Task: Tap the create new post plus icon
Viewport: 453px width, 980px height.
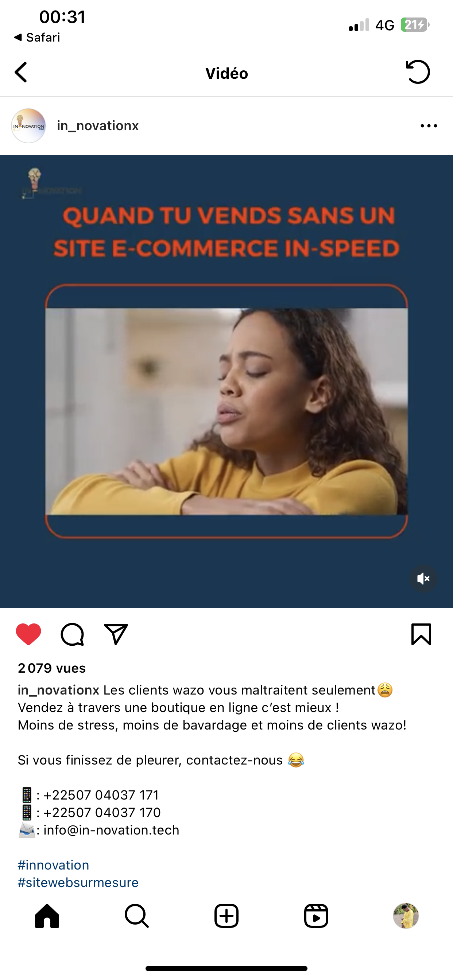Action: (x=226, y=916)
